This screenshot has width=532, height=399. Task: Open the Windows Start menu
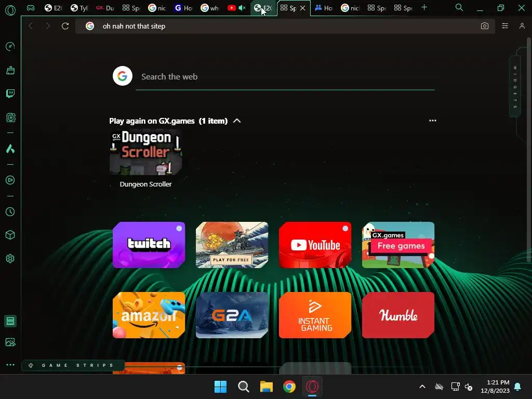(220, 387)
